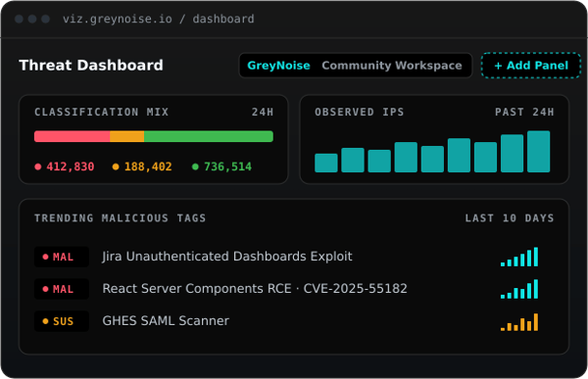
Task: Click the MAL badge beside React Server Components
Action: [62, 289]
